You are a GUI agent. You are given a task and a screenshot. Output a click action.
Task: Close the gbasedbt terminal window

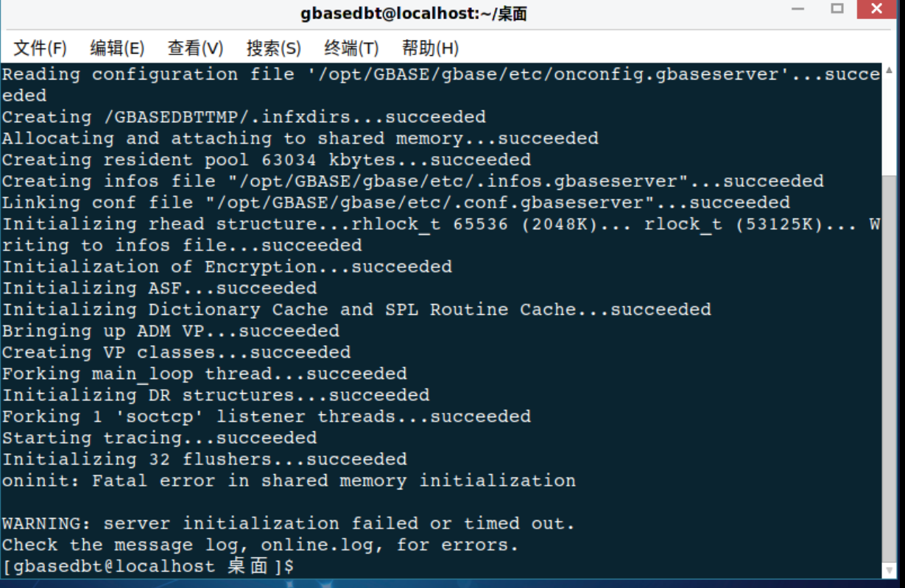876,9
